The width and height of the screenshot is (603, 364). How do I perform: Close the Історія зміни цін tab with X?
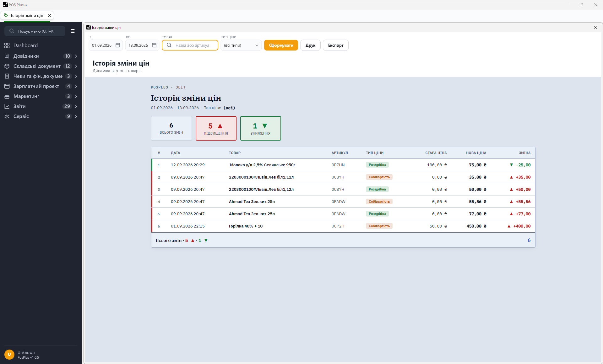coord(50,15)
